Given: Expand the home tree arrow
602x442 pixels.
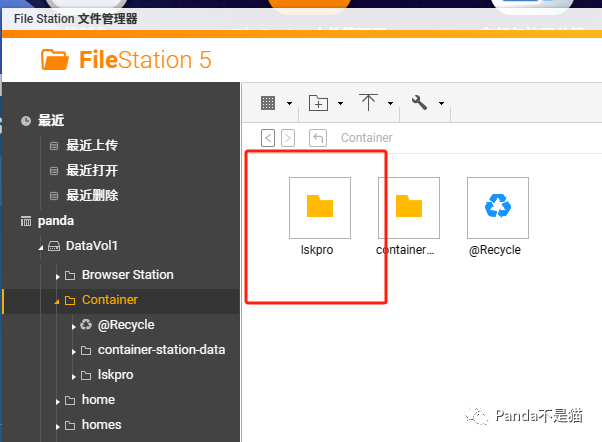Looking at the screenshot, I should (57, 402).
